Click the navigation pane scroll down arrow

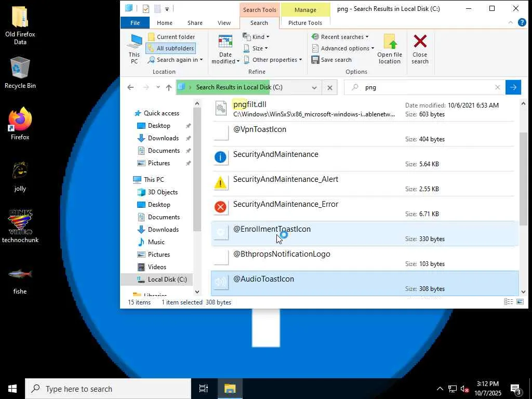pyautogui.click(x=197, y=292)
